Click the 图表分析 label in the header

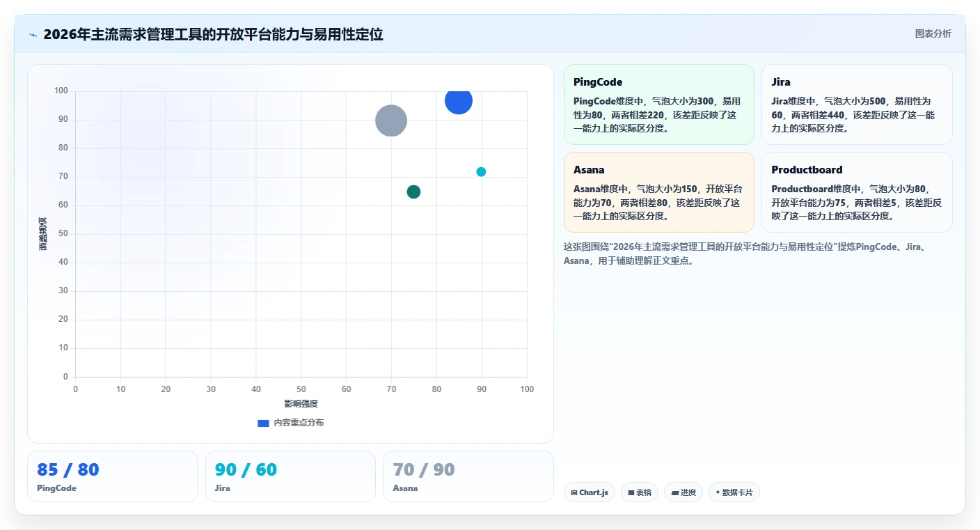click(x=933, y=33)
